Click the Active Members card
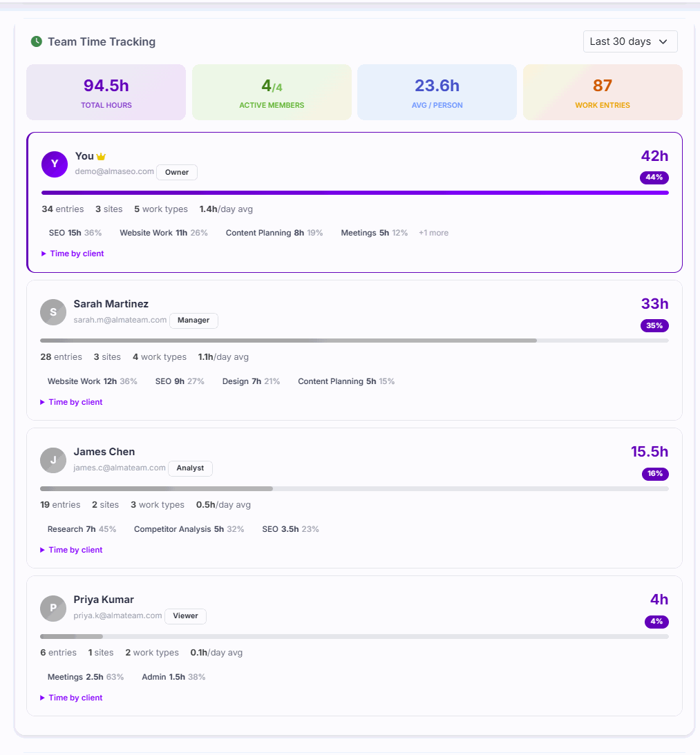The width and height of the screenshot is (700, 755). click(272, 92)
